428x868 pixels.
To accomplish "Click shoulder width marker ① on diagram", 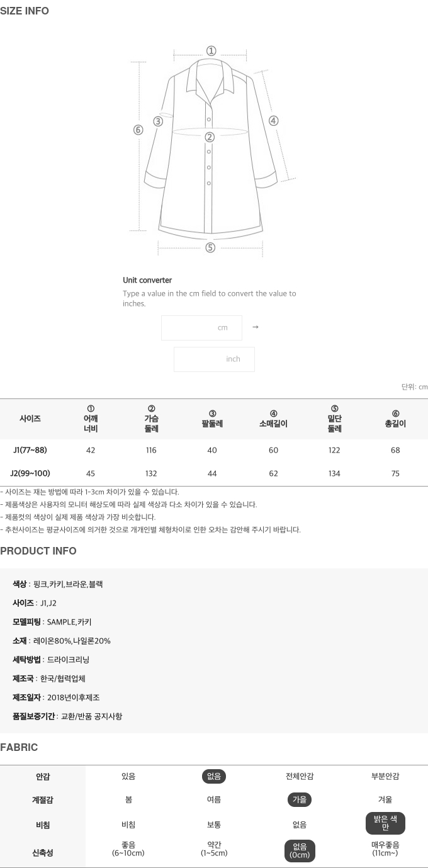I will click(x=211, y=51).
